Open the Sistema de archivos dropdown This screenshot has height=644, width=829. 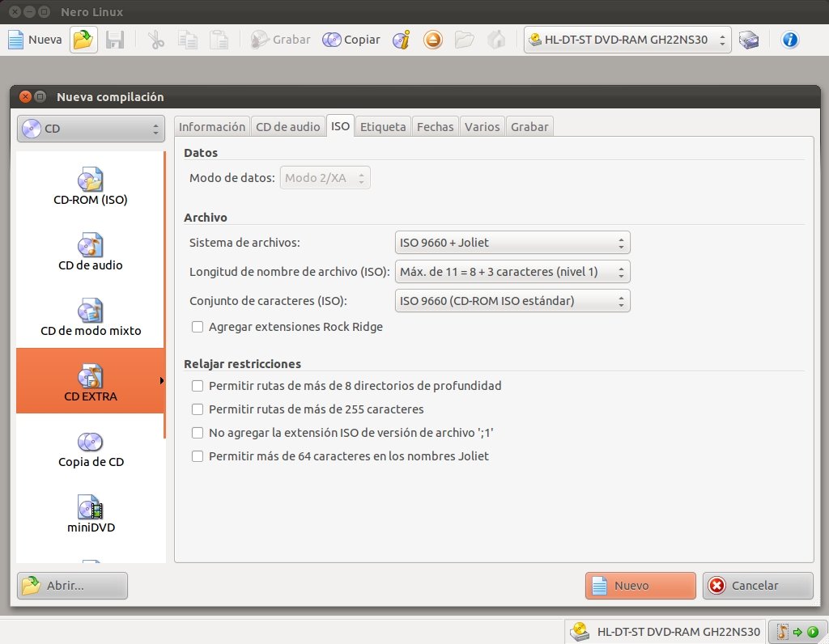pyautogui.click(x=512, y=243)
